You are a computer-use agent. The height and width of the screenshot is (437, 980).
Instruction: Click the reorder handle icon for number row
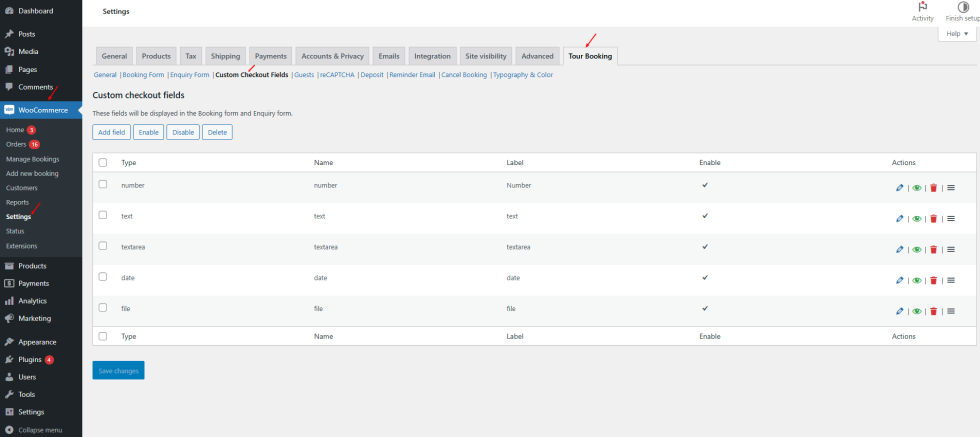click(951, 187)
